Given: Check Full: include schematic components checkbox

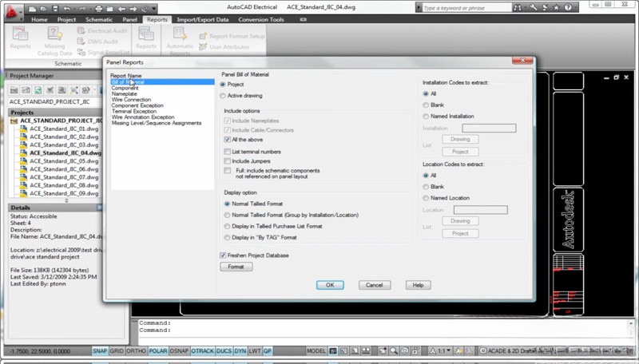Looking at the screenshot, I should [228, 171].
